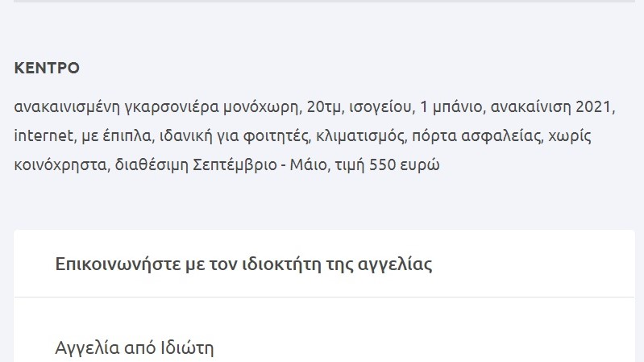Viewport: 644px width, 362px height.
Task: Click the words 'ανακαινισμένη γκαρσονιέρα μονόχωρη'
Action: 157,107
